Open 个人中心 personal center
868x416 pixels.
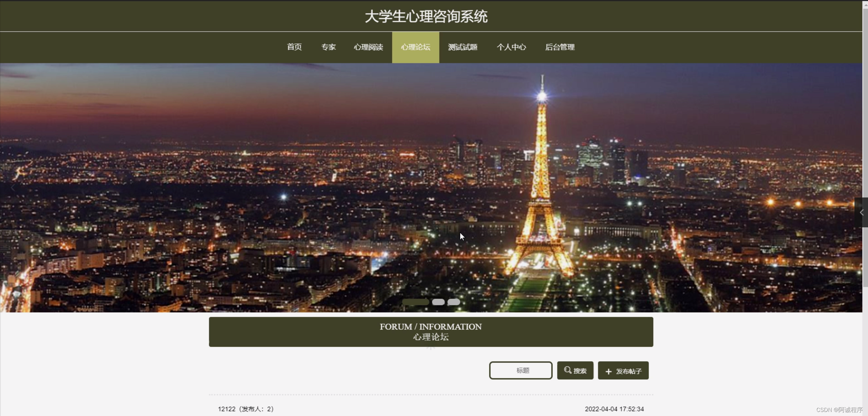tap(511, 47)
